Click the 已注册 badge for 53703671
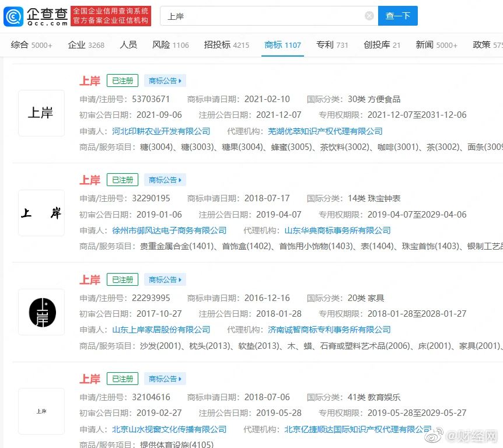503x448 pixels. (123, 81)
